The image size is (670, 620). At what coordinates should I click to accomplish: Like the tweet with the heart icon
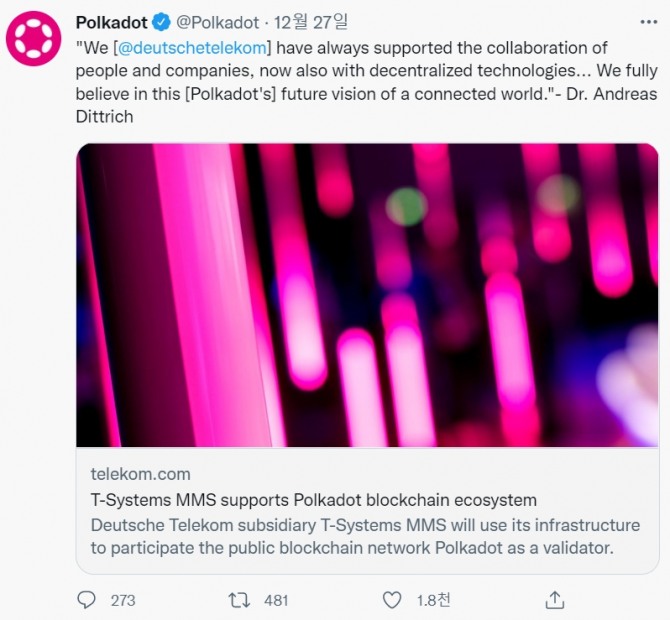pyautogui.click(x=392, y=600)
